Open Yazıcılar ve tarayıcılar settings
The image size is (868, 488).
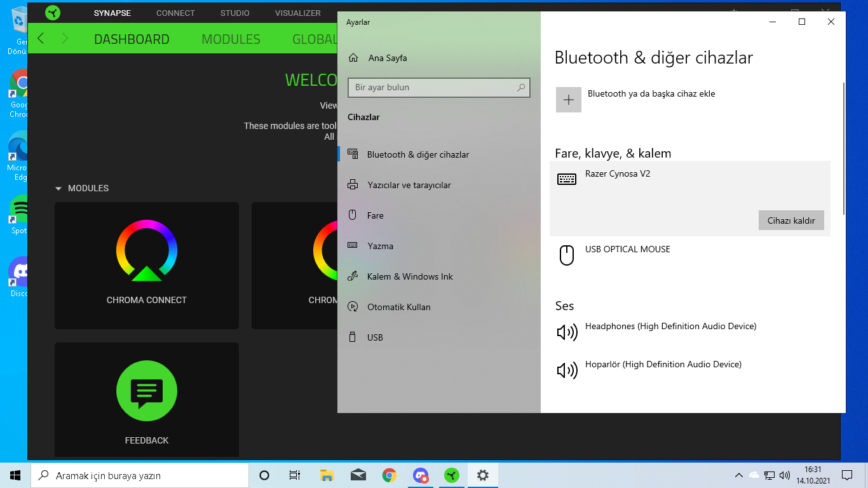pos(439,185)
